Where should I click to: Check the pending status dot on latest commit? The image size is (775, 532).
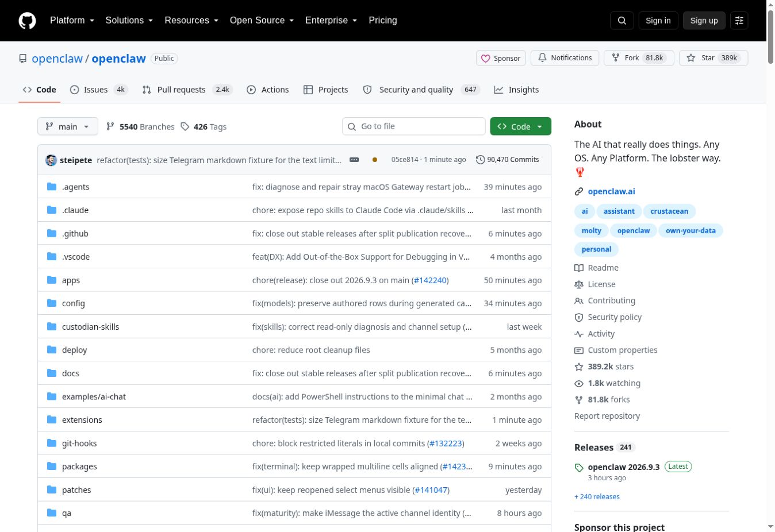point(375,160)
